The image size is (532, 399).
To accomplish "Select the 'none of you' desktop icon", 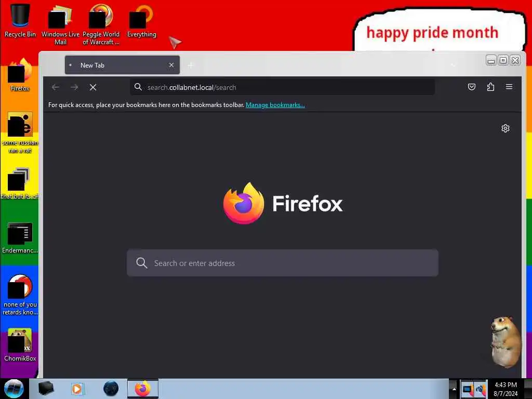I will tap(20, 295).
